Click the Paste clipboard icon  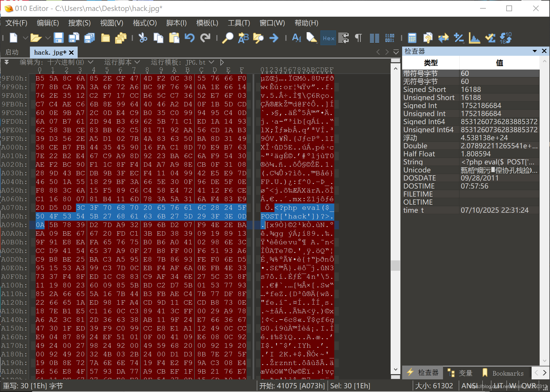click(174, 38)
